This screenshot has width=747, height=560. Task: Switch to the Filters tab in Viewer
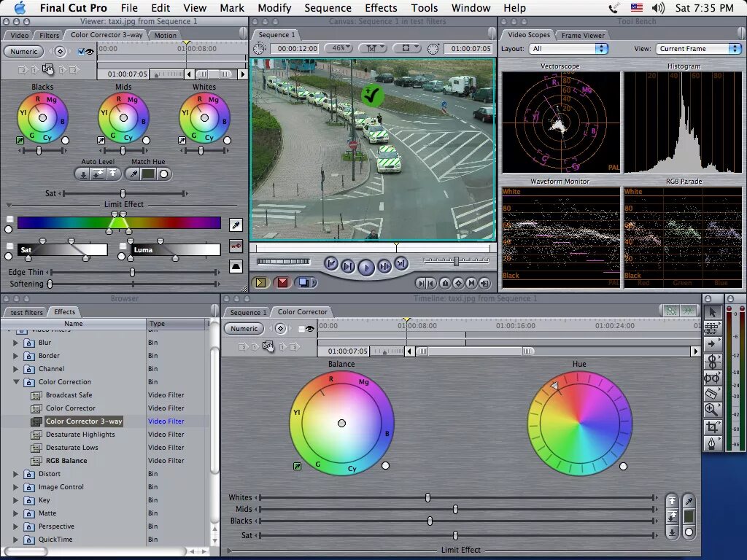49,35
